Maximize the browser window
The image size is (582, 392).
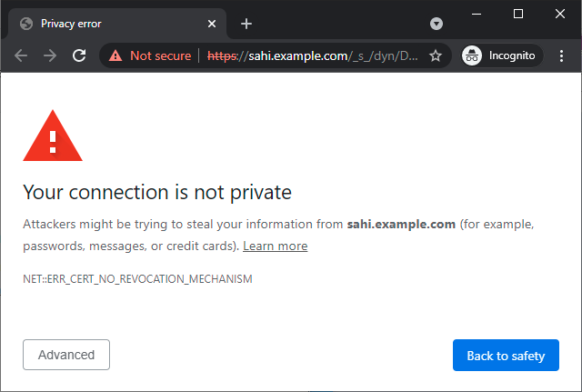click(x=518, y=14)
